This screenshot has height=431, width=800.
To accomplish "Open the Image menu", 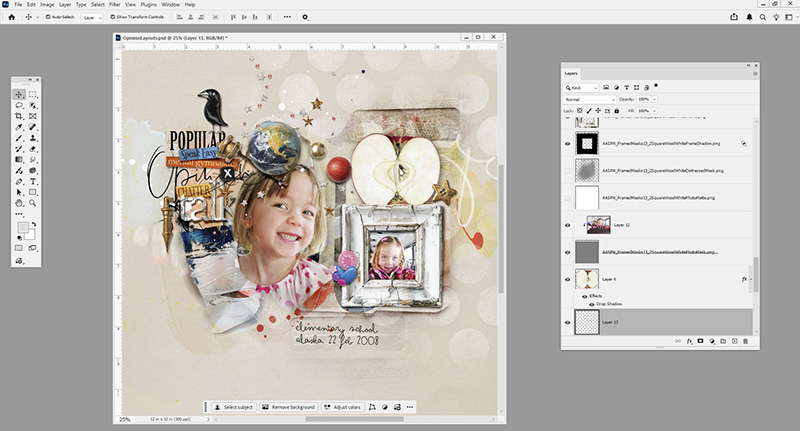I will click(x=47, y=4).
